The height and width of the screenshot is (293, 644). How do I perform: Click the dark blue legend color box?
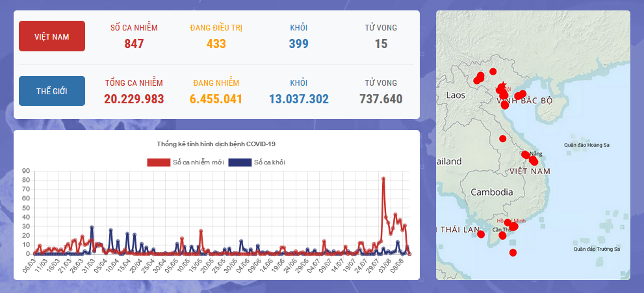pos(240,162)
